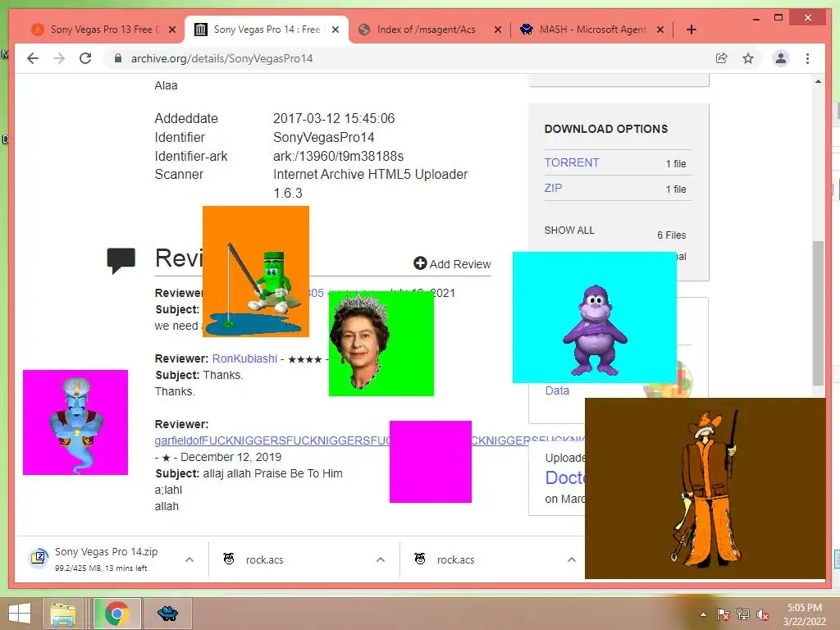Click DOWNLOAD OPTIONS heading
The height and width of the screenshot is (630, 840).
(606, 129)
